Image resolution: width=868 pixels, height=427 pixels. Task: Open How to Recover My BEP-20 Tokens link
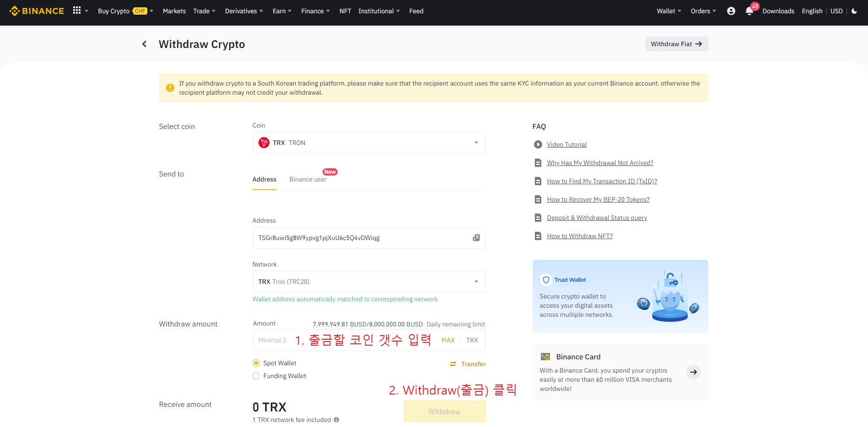pyautogui.click(x=598, y=199)
